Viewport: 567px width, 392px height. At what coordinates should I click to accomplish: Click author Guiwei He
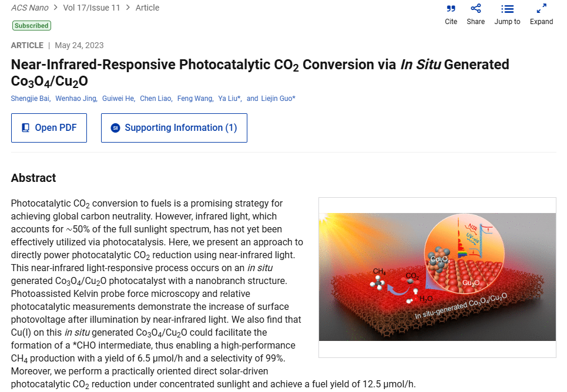tap(119, 98)
